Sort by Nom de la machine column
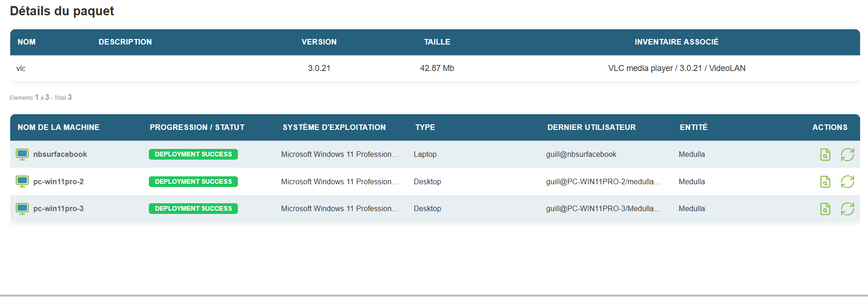 58,128
